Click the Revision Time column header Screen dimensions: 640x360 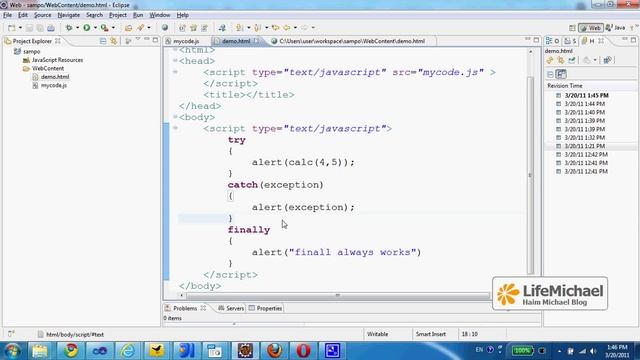click(564, 86)
